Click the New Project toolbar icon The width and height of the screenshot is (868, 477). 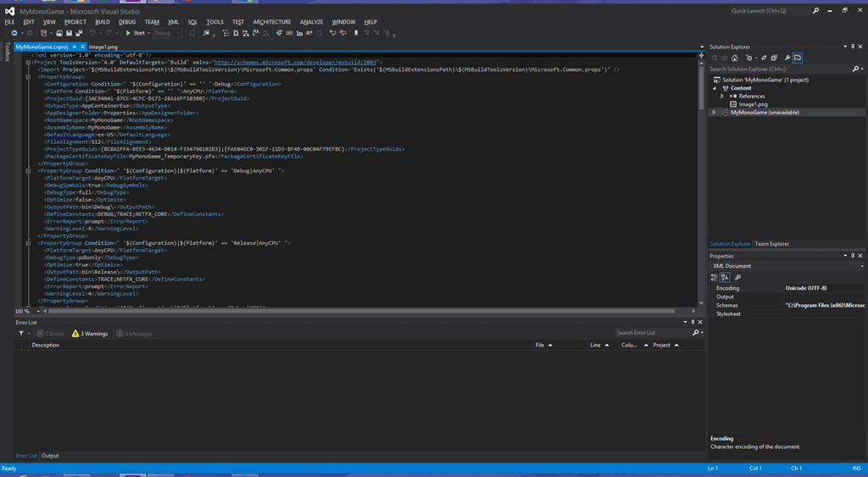(44, 33)
